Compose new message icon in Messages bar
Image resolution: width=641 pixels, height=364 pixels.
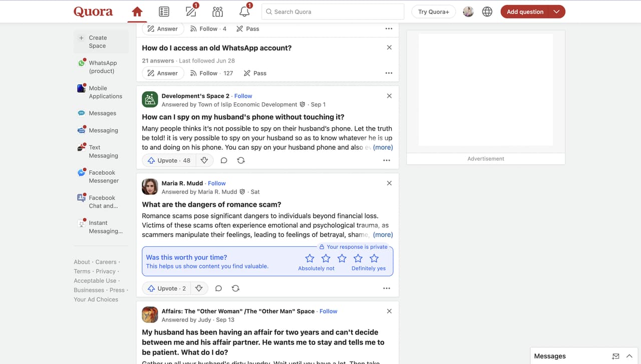[x=616, y=356]
